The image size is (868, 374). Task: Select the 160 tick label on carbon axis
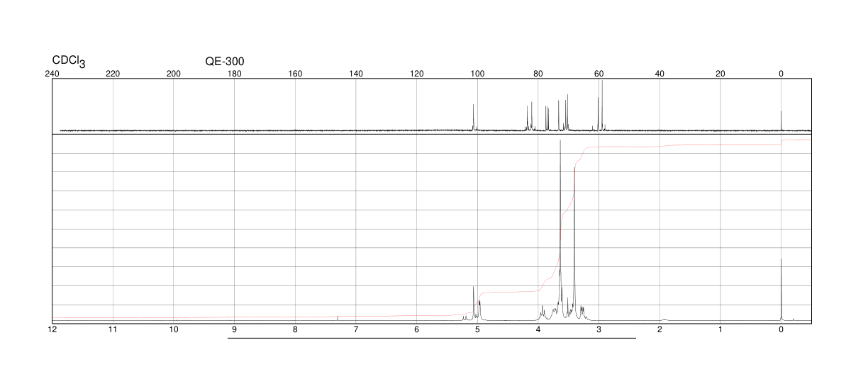pos(295,74)
